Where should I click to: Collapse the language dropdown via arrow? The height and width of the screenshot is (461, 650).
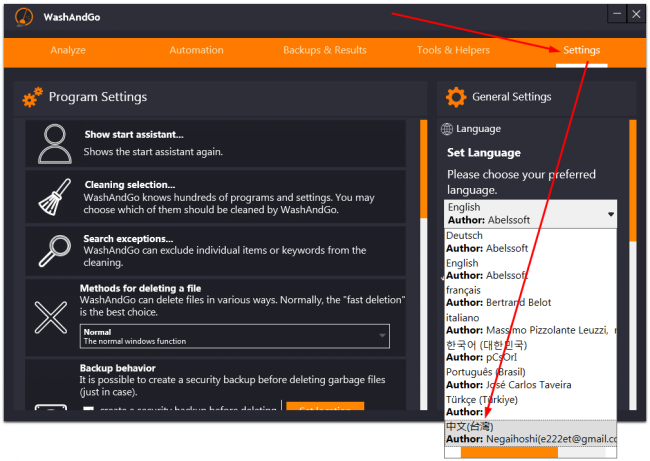tap(611, 214)
